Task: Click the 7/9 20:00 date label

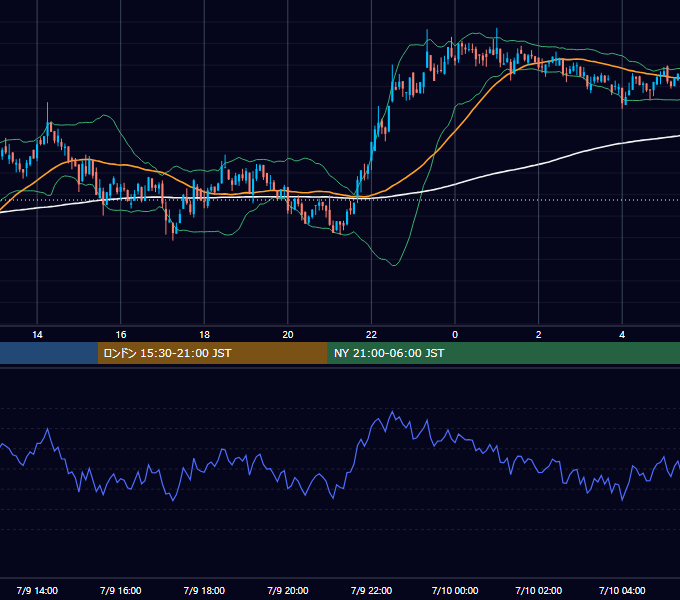Action: tap(288, 590)
